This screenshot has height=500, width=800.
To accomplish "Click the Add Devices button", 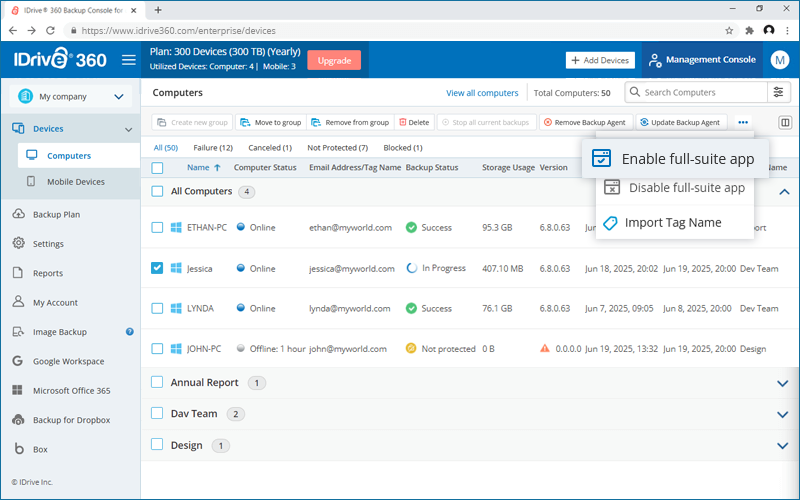I will point(600,60).
